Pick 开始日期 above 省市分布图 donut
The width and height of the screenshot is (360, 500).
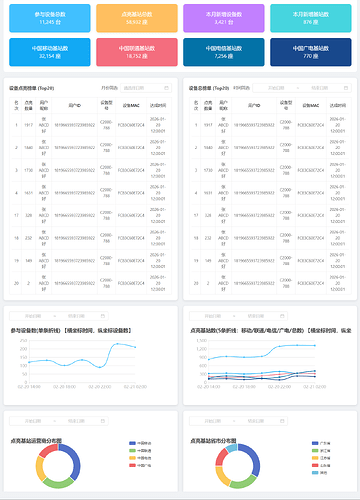point(212,421)
